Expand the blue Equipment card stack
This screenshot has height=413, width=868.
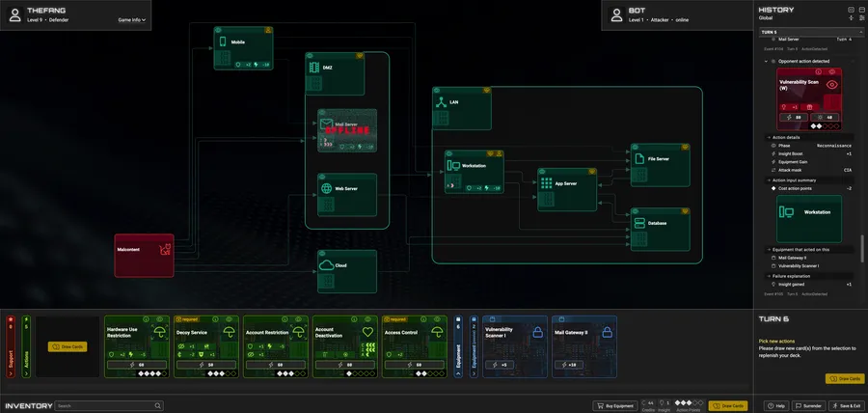458,346
